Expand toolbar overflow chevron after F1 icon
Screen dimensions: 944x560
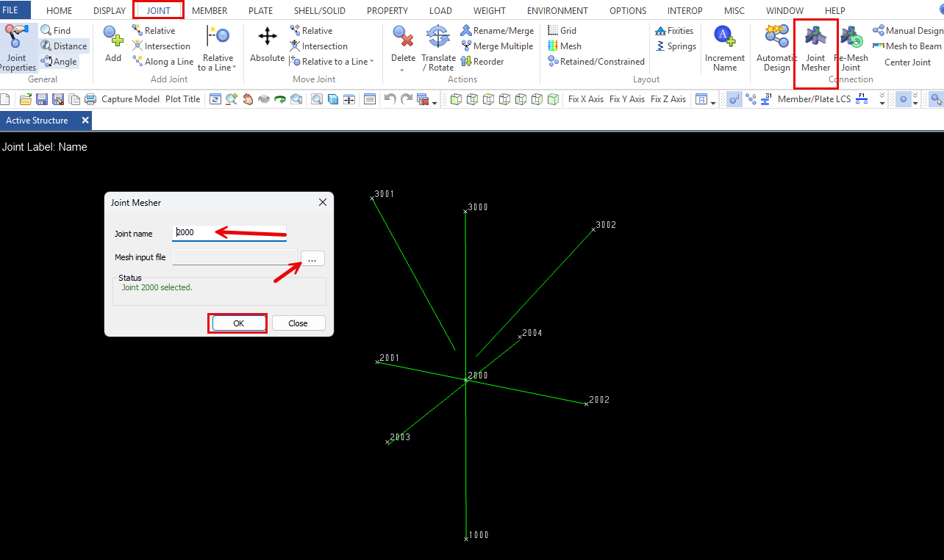882,99
